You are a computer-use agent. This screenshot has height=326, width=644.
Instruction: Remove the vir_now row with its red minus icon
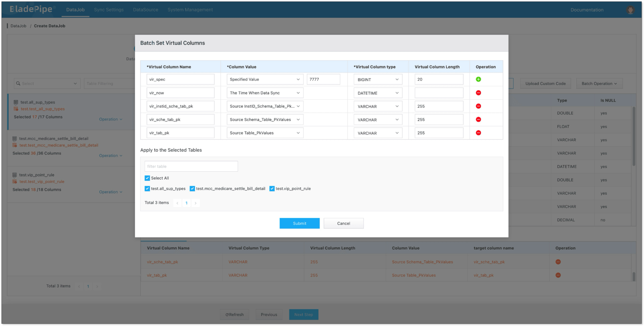[x=478, y=93]
